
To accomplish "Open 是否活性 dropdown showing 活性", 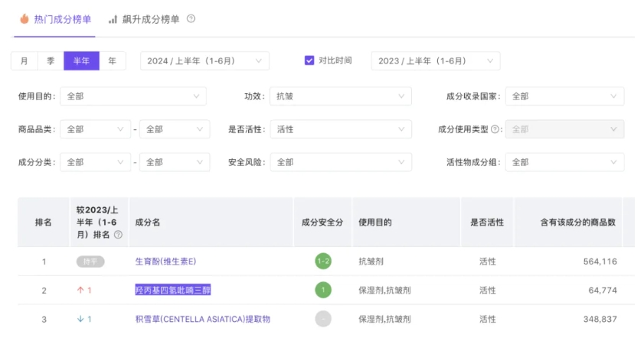I will (x=341, y=129).
